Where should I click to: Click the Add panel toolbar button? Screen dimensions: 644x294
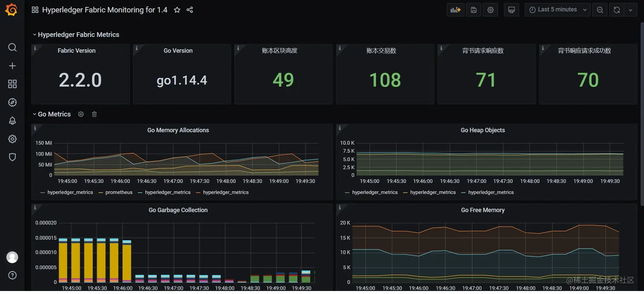click(x=455, y=10)
